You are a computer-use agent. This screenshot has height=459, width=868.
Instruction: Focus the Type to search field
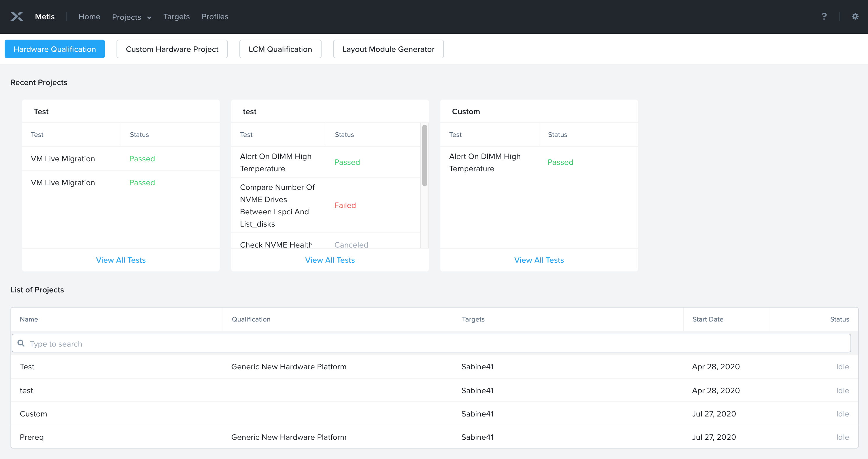tap(431, 343)
